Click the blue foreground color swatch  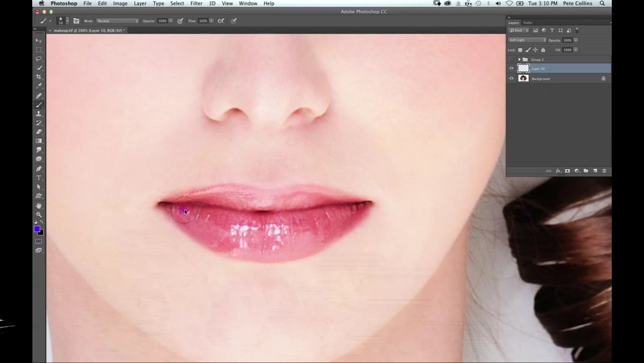(37, 229)
